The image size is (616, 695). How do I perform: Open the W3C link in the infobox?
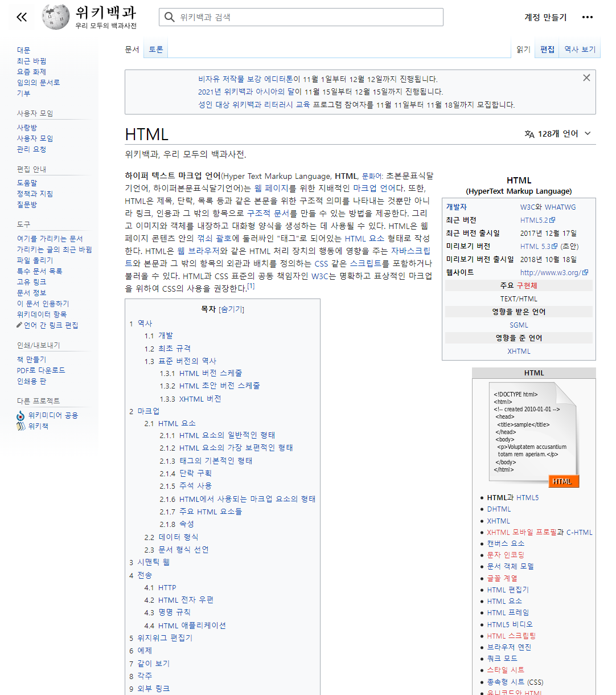coord(528,207)
